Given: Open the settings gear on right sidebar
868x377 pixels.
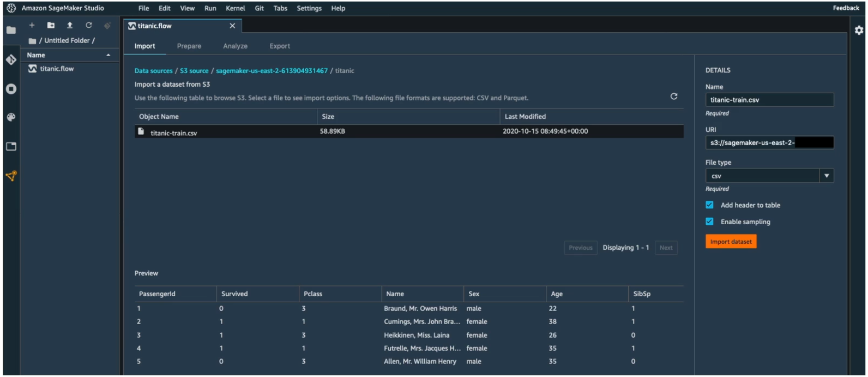Looking at the screenshot, I should pyautogui.click(x=859, y=31).
